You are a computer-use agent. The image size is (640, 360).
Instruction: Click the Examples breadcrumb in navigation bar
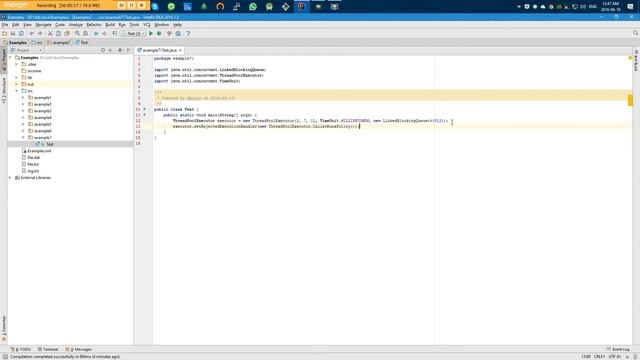15,42
